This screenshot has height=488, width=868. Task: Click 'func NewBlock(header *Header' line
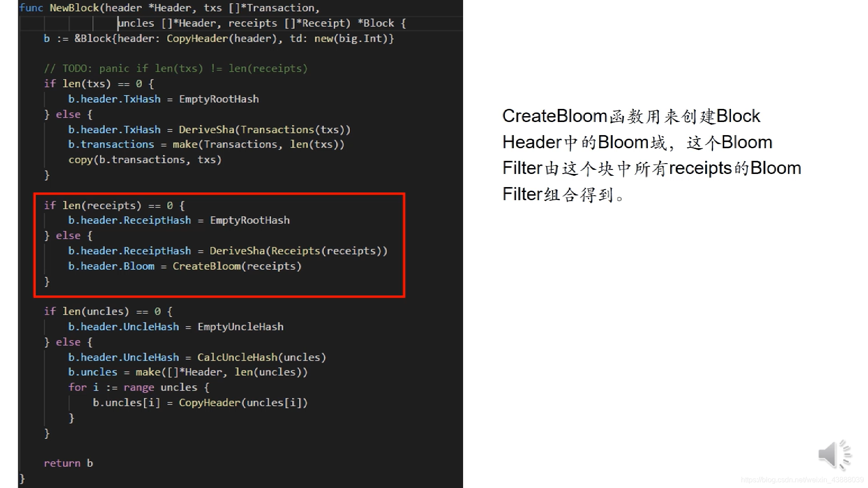coord(170,8)
